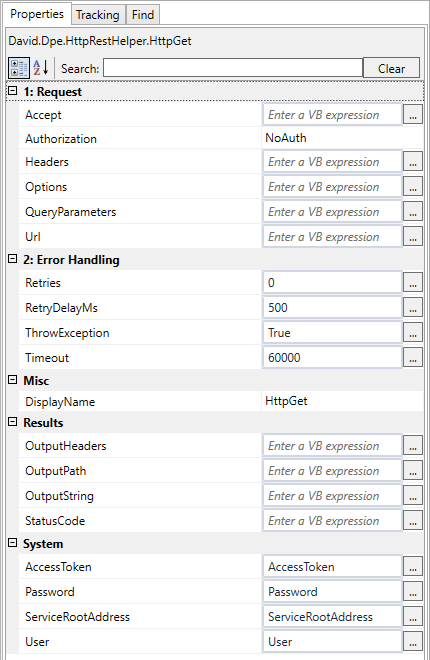Open ellipsis editor for Url property
Viewport: 430px width, 660px height.
pyautogui.click(x=413, y=237)
